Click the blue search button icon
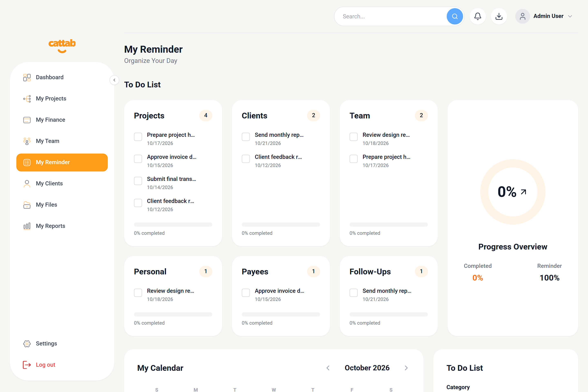The width and height of the screenshot is (588, 392). [x=455, y=16]
